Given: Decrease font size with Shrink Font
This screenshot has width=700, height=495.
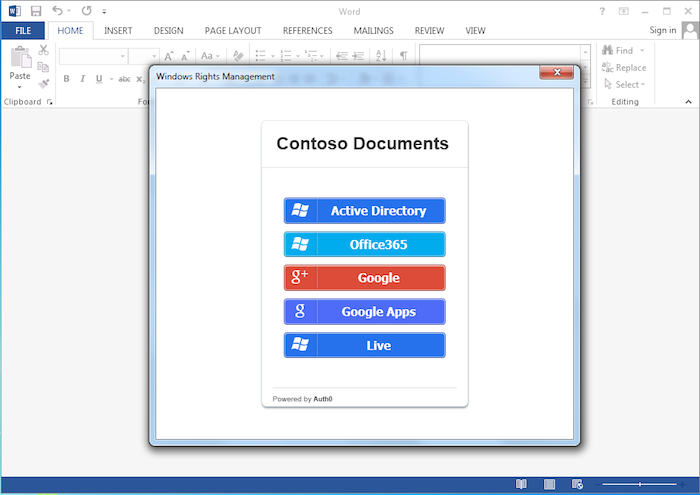Looking at the screenshot, I should tap(185, 56).
